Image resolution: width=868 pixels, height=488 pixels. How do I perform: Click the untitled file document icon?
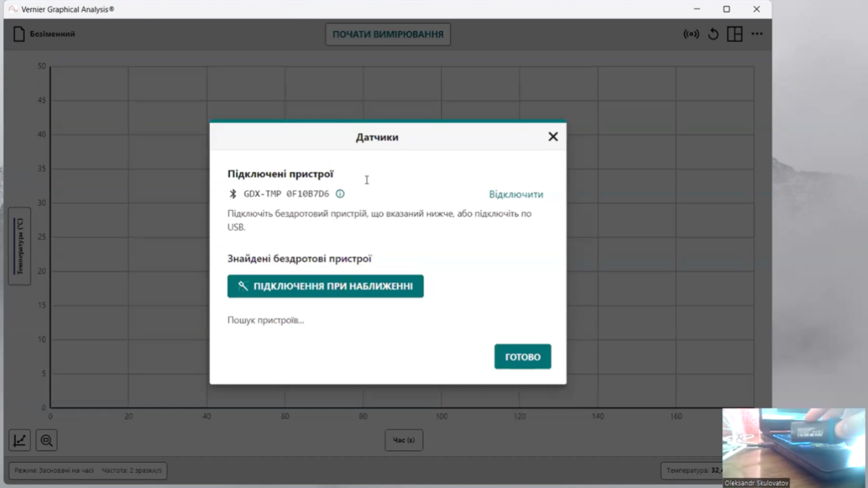coord(20,34)
